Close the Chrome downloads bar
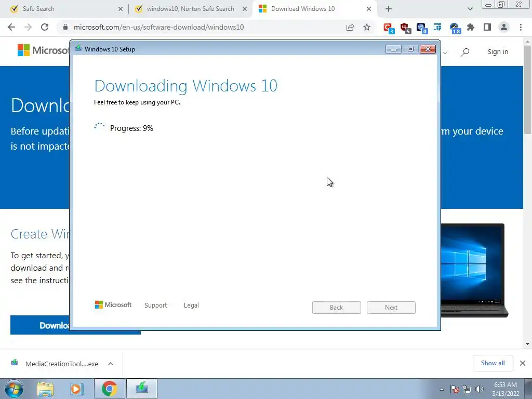The height and width of the screenshot is (399, 532). click(x=523, y=363)
